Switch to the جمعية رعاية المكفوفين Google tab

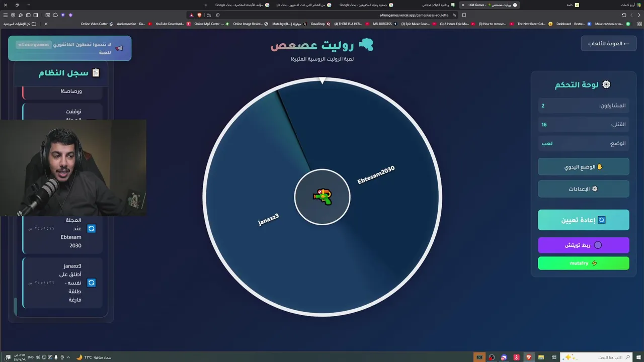tap(366, 5)
